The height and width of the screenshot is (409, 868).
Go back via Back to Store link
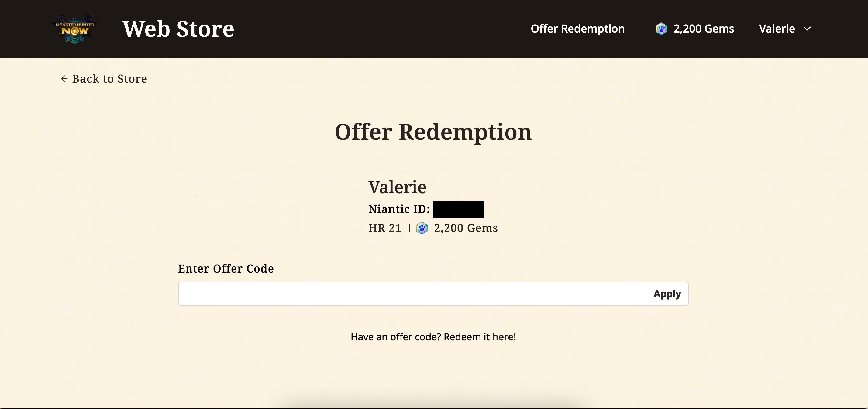[x=109, y=79]
